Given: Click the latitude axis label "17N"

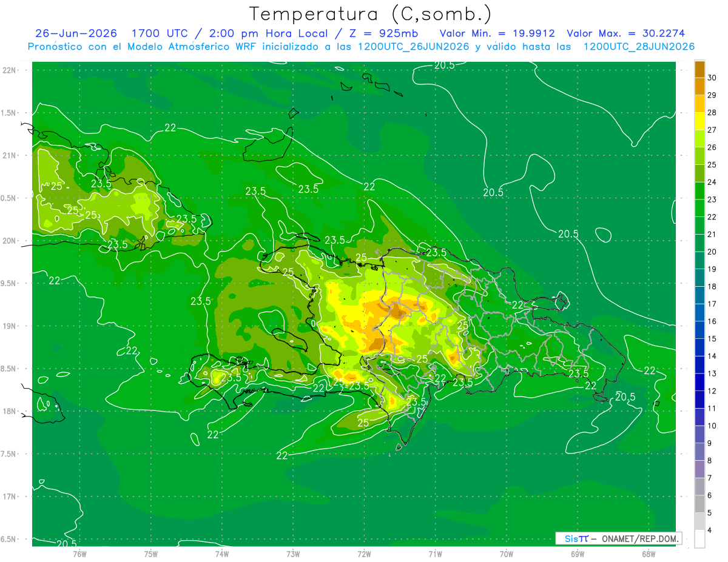Looking at the screenshot, I should (x=10, y=497).
